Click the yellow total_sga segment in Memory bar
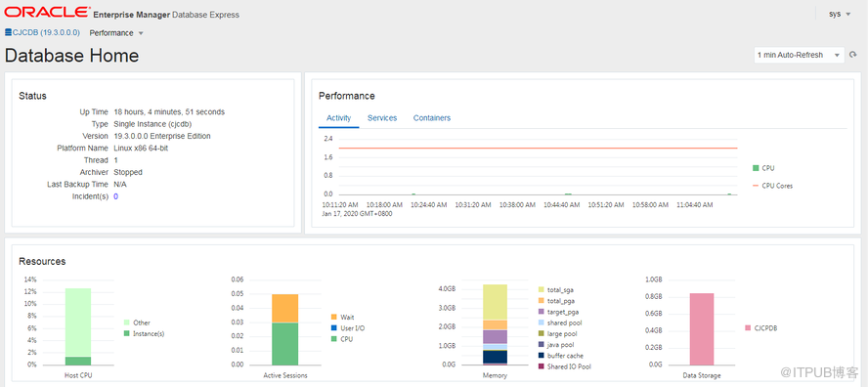Image resolution: width=868 pixels, height=387 pixels. pyautogui.click(x=495, y=302)
